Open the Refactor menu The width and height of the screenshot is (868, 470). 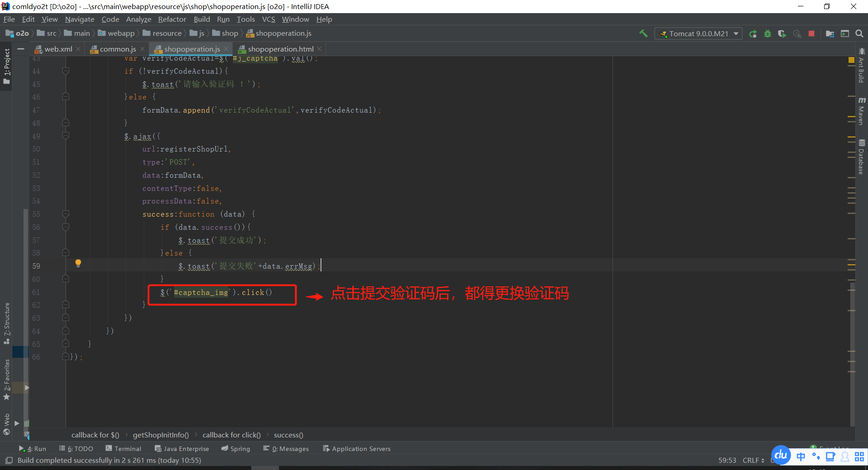172,19
